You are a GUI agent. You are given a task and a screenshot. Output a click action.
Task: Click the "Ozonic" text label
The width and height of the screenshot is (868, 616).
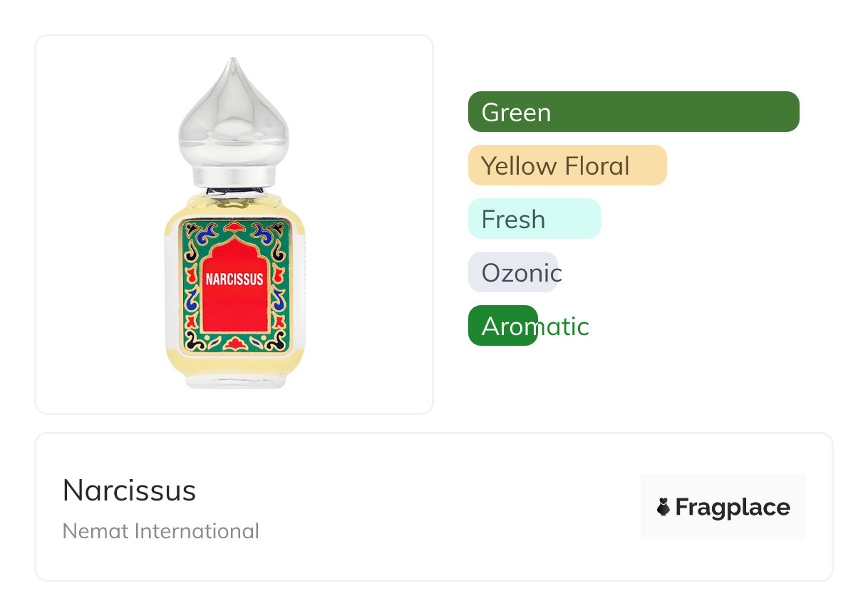[x=522, y=273]
